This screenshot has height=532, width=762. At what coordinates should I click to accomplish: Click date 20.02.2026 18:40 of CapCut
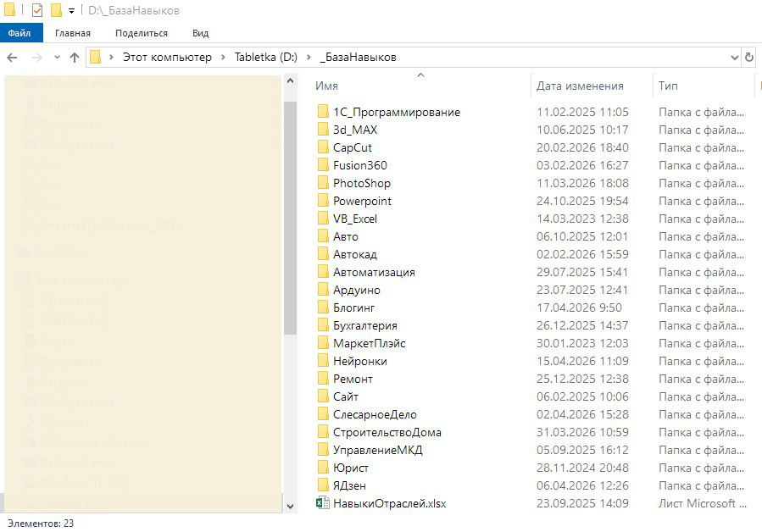582,147
